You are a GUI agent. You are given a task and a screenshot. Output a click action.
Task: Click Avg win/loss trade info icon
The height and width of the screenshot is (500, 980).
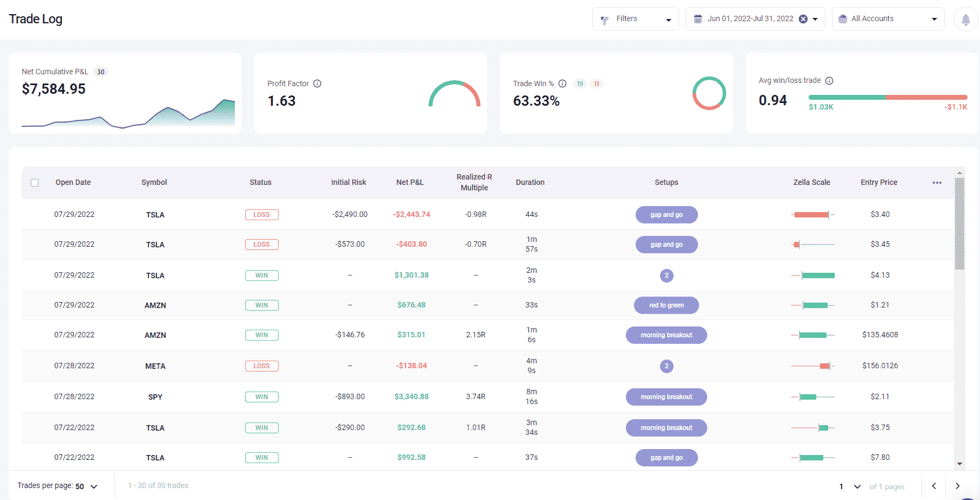click(829, 81)
